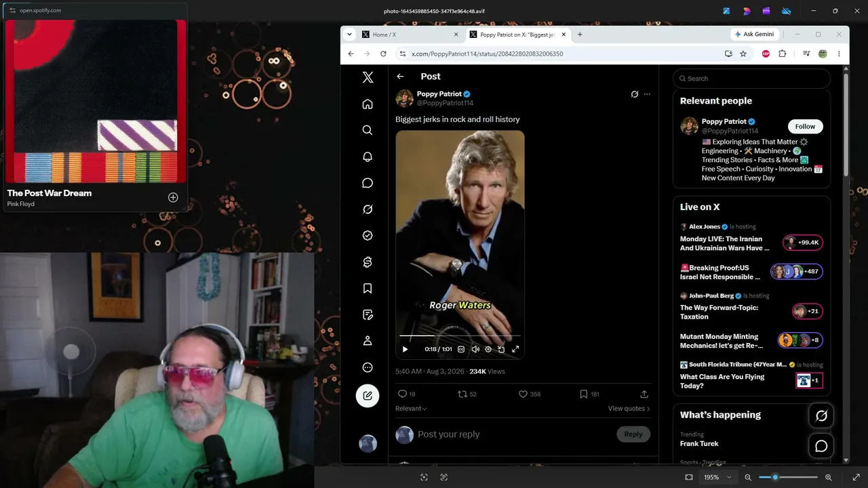The image size is (868, 488).
Task: Open View quotes link
Action: (x=629, y=409)
